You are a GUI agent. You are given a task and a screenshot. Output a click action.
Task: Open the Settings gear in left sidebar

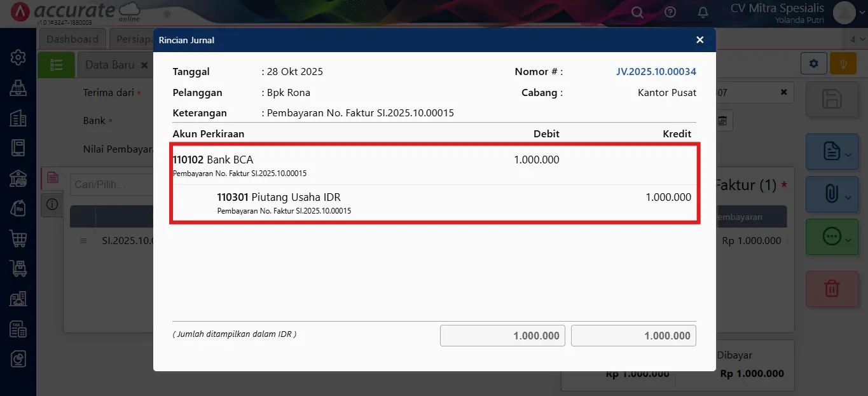click(18, 58)
